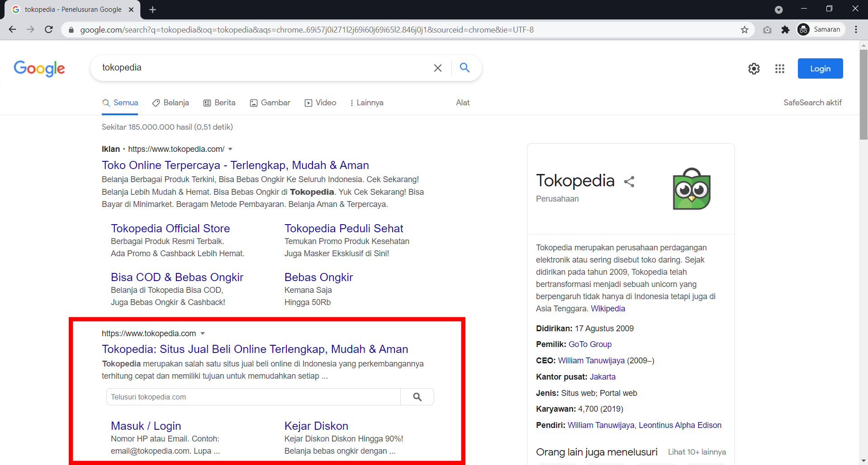Image resolution: width=868 pixels, height=465 pixels.
Task: Click the site info lock icon
Action: click(x=71, y=30)
